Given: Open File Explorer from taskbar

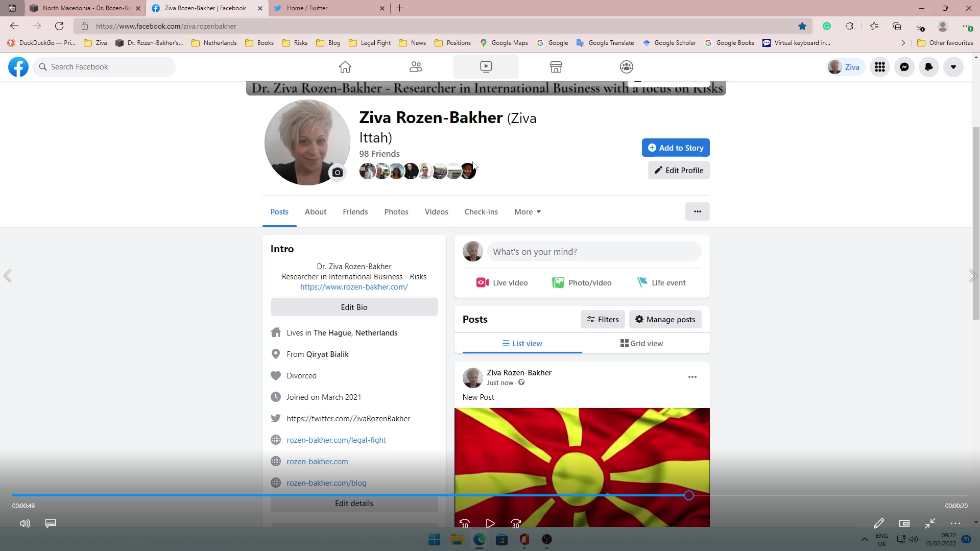Looking at the screenshot, I should (457, 539).
